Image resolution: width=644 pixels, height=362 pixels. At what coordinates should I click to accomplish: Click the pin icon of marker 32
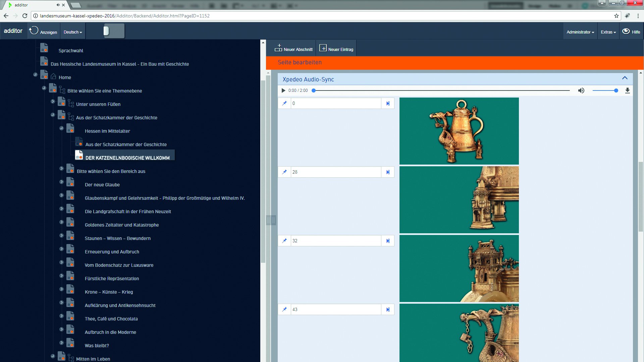tap(284, 241)
